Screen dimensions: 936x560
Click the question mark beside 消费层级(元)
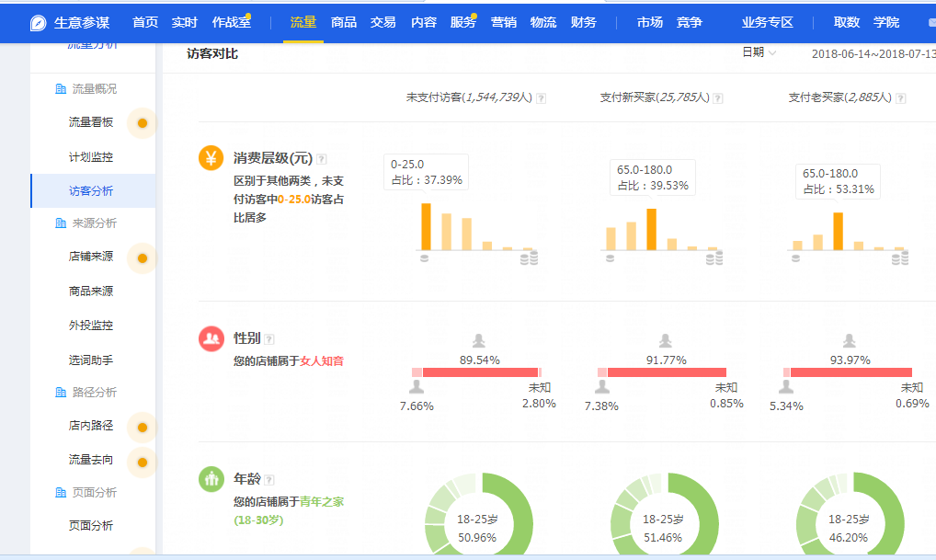pos(322,159)
